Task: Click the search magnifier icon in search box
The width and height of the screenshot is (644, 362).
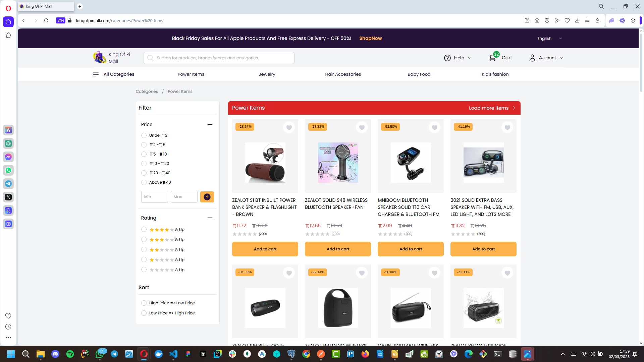Action: (150, 58)
